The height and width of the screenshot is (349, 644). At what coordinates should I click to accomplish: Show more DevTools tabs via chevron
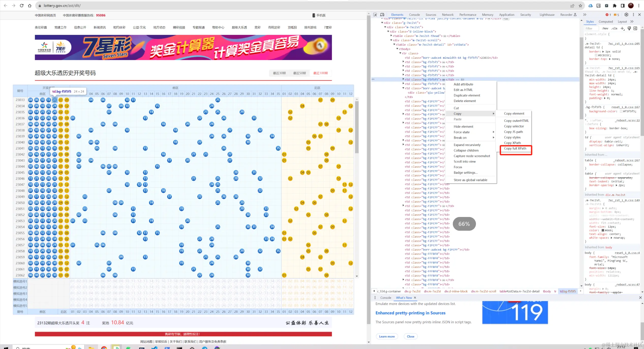point(585,15)
